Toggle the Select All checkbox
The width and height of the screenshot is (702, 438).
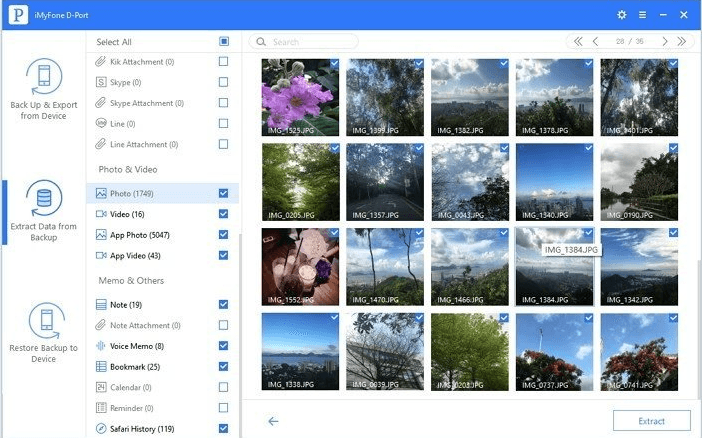(x=224, y=42)
